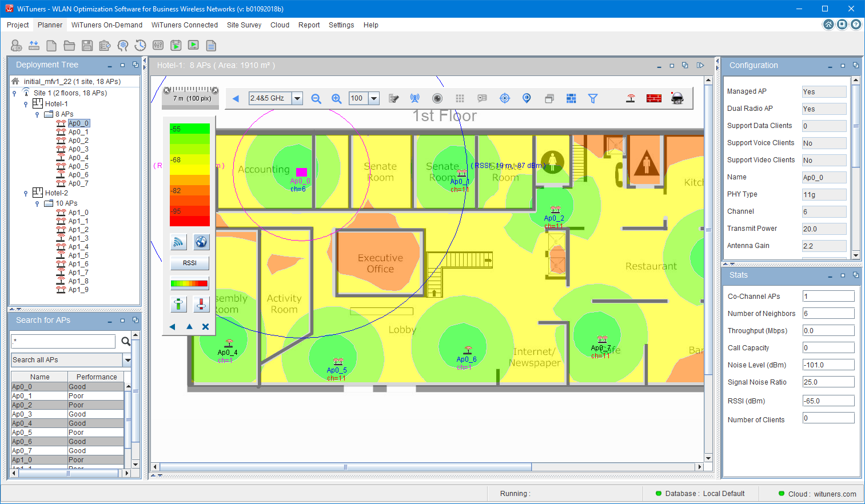
Task: Zoom out of the floor plan
Action: click(316, 98)
